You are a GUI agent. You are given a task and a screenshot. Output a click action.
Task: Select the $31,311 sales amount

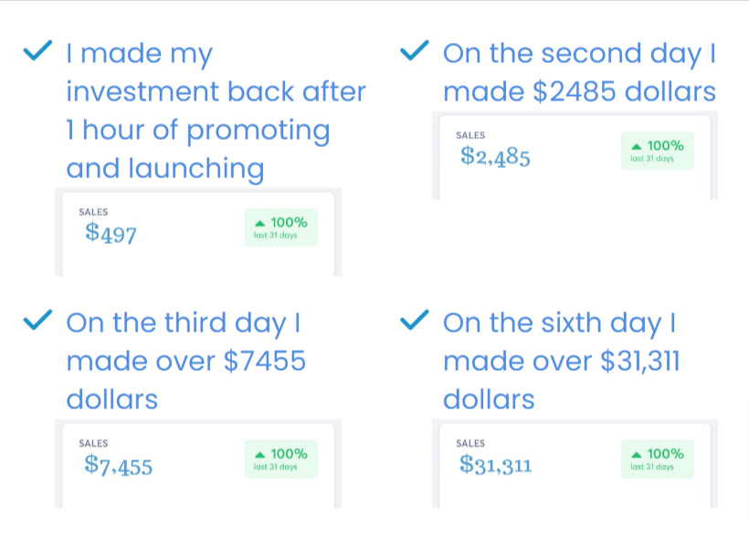pyautogui.click(x=496, y=466)
